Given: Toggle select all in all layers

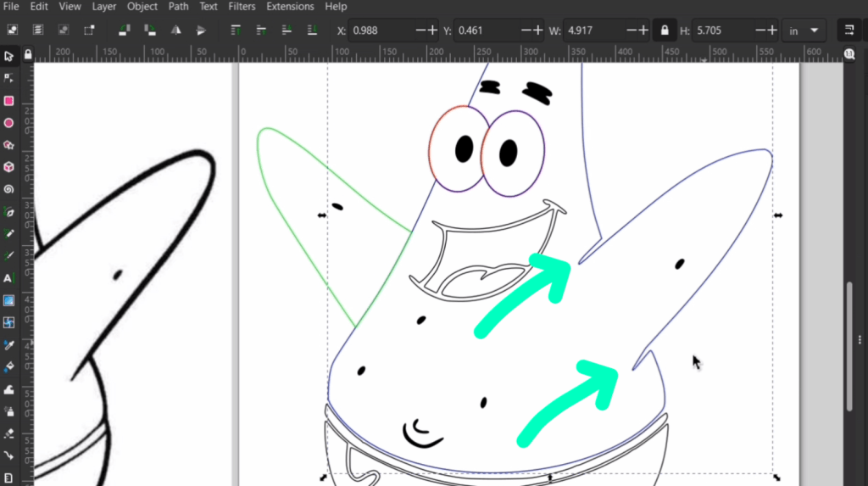Looking at the screenshot, I should click(x=38, y=30).
